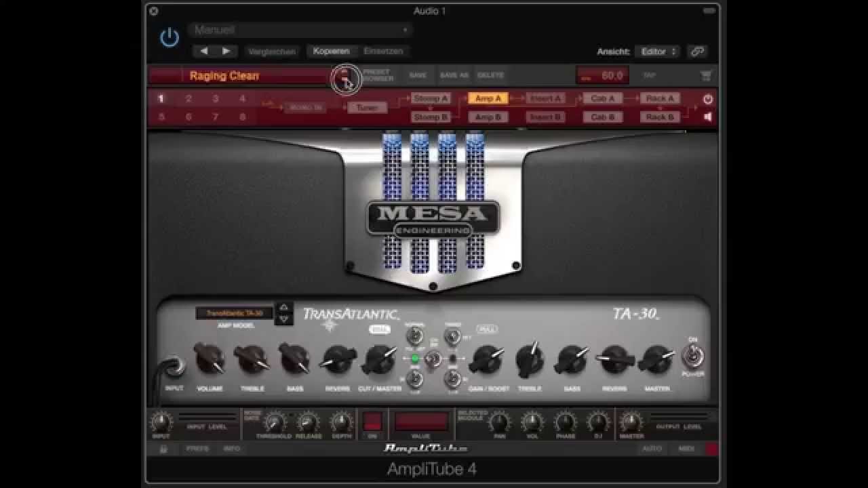Select next amp model with down arrow
The image size is (868, 488).
(284, 319)
